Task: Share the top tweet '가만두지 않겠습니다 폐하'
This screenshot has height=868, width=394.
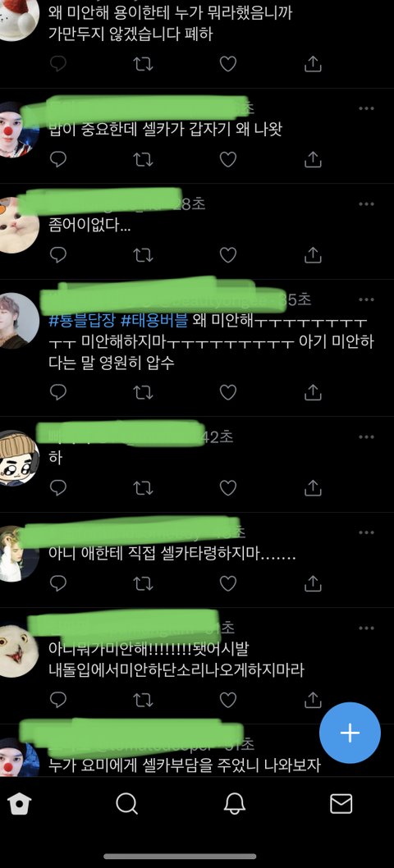Action: (x=313, y=64)
